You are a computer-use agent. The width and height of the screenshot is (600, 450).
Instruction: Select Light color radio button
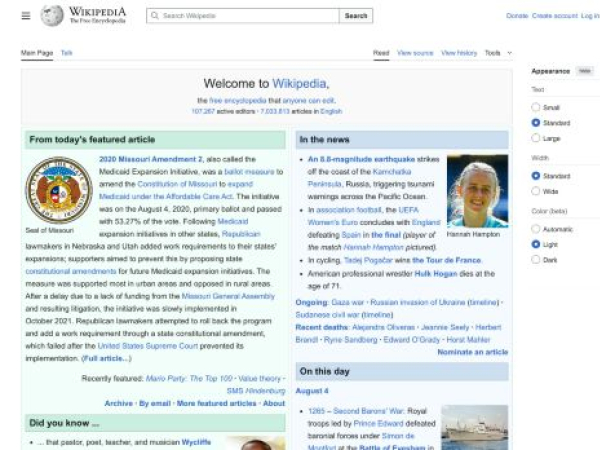point(536,244)
